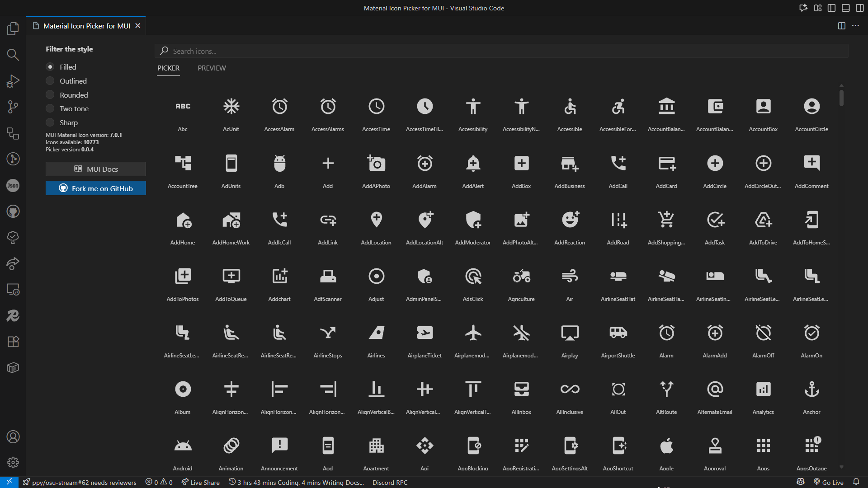Open the notifications bell

point(856,482)
